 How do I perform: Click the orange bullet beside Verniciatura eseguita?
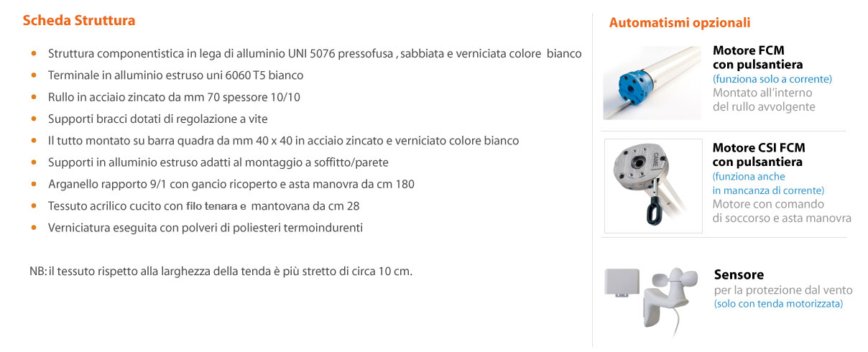(34, 228)
